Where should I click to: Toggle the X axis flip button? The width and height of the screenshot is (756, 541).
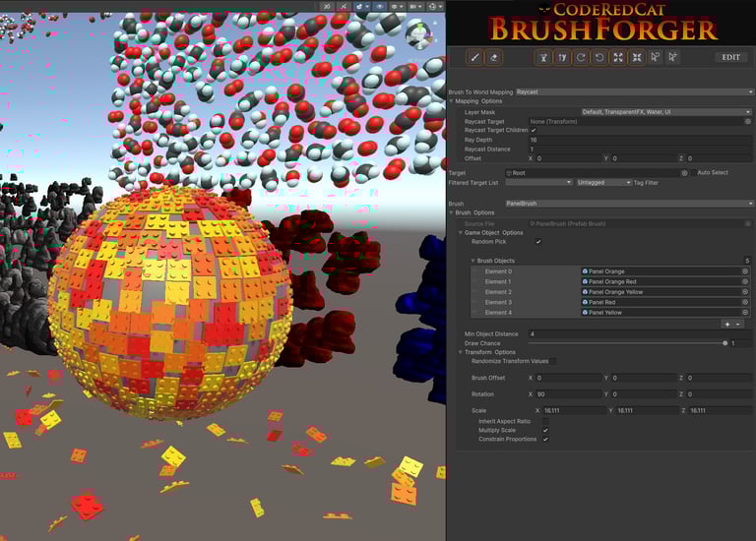click(543, 58)
